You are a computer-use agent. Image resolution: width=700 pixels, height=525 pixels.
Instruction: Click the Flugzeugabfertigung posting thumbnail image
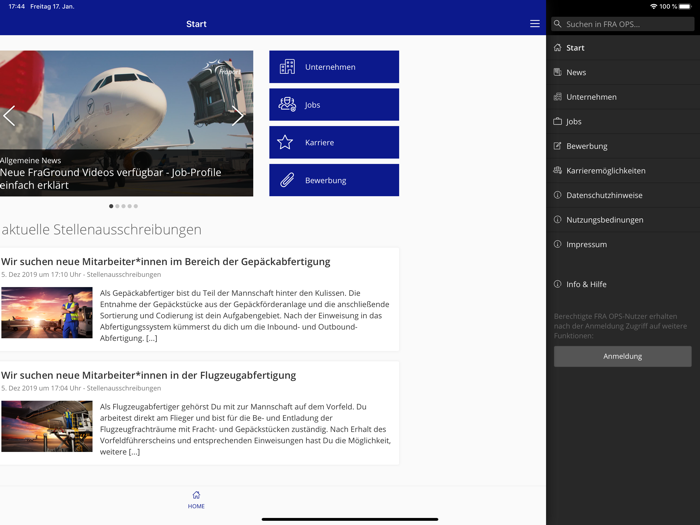pyautogui.click(x=47, y=426)
